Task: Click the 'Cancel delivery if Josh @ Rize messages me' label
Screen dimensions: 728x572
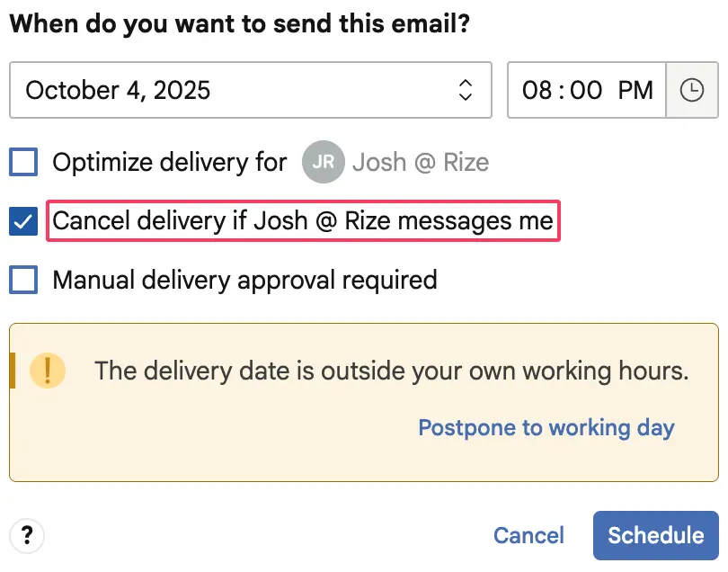Action: tap(303, 221)
